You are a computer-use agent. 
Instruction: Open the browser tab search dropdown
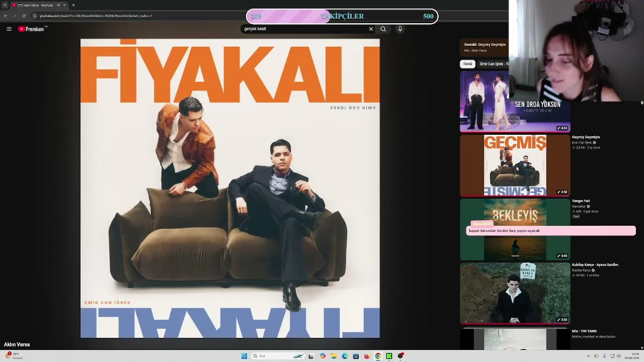(5, 5)
